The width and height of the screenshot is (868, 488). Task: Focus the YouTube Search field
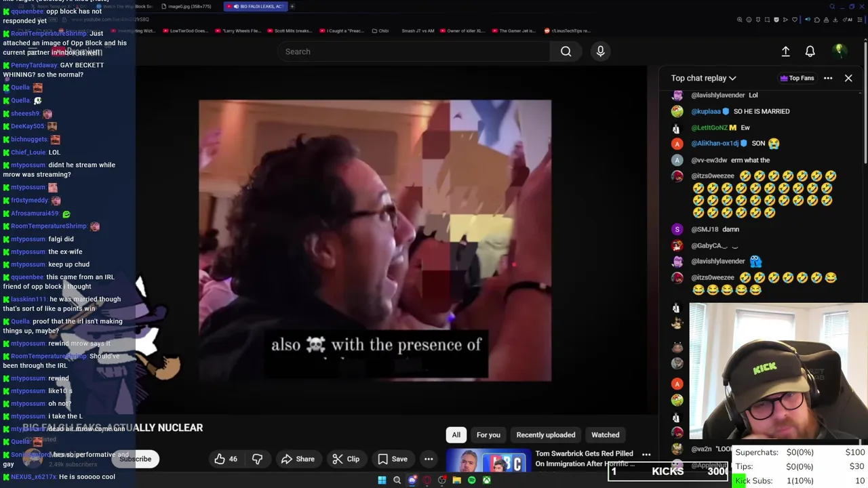tap(413, 52)
